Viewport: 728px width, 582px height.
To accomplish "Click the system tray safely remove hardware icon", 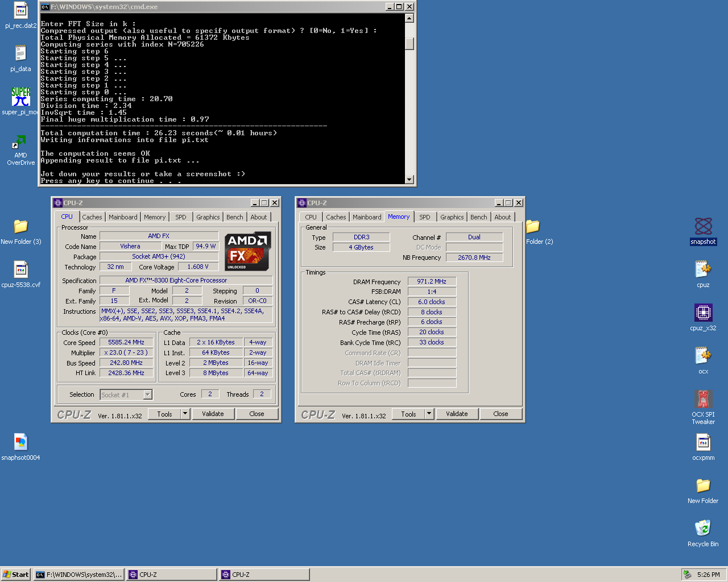I will (x=687, y=575).
